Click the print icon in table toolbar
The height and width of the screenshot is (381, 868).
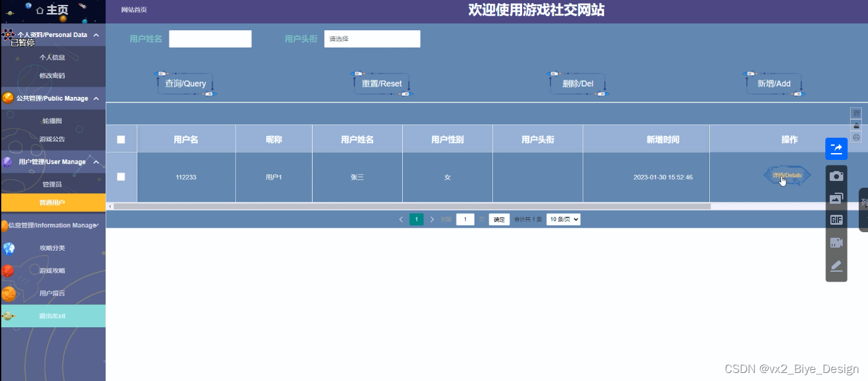856,137
